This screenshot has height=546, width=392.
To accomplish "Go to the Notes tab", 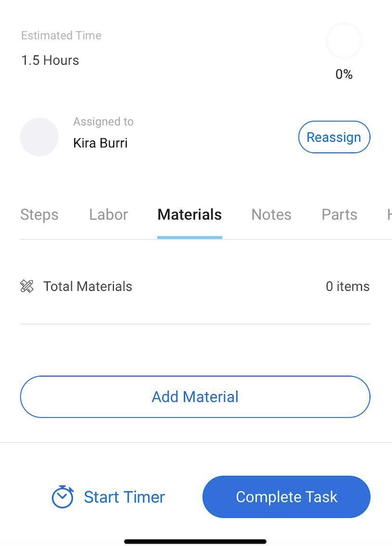I will (271, 215).
